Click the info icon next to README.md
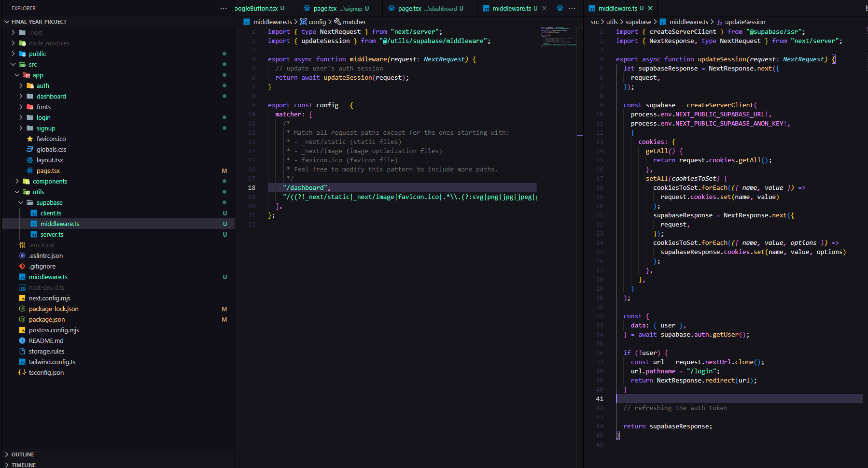 pyautogui.click(x=22, y=341)
